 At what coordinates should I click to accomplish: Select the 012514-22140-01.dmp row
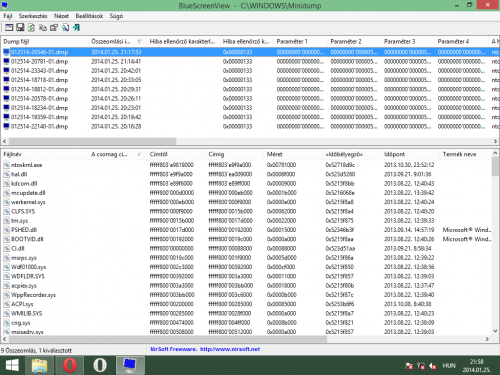(x=250, y=126)
